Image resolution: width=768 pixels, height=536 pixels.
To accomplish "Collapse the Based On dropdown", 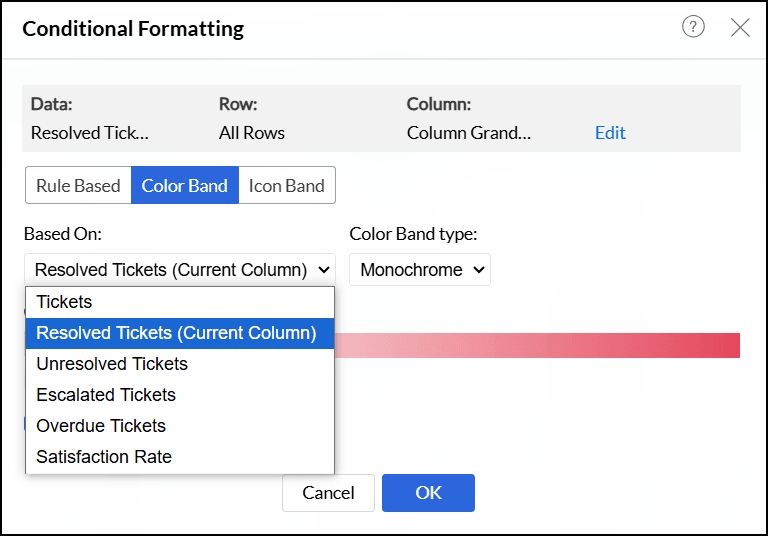I will click(x=180, y=269).
